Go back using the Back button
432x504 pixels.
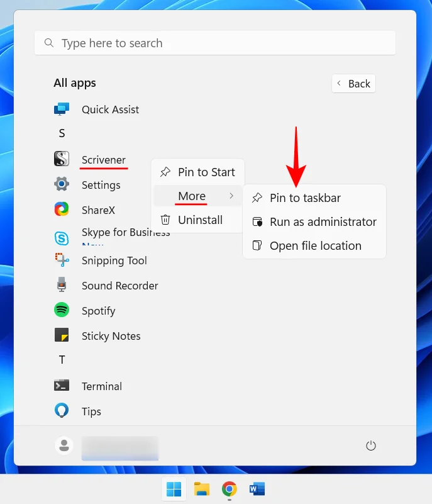click(x=353, y=84)
